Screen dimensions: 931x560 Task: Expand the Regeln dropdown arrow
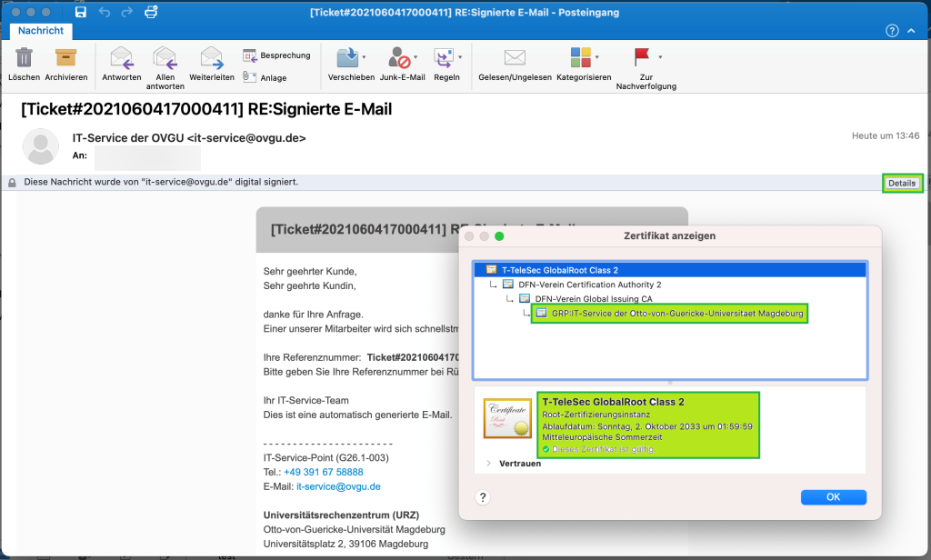[460, 57]
